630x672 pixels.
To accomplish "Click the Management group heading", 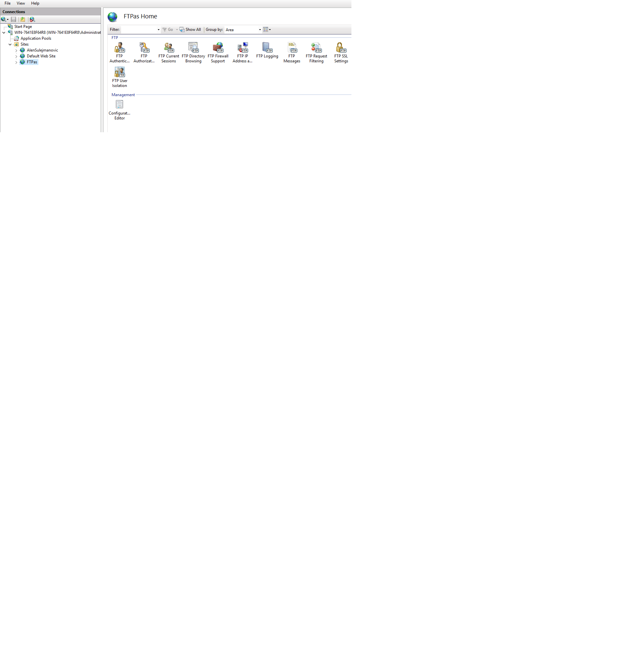I will tap(123, 95).
